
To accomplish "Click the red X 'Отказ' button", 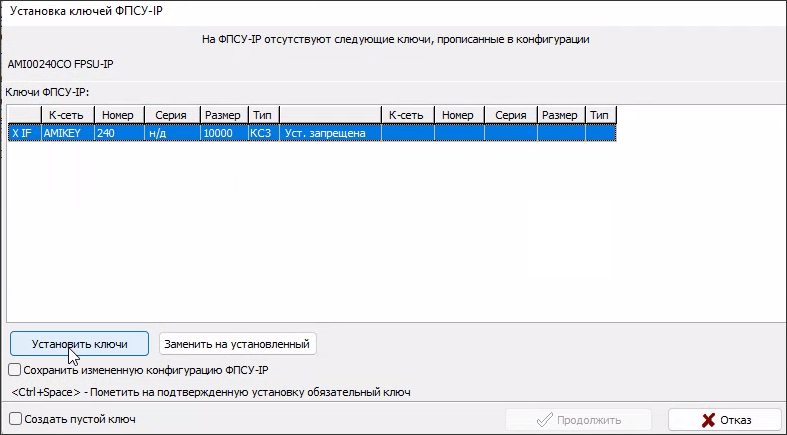I will click(724, 420).
